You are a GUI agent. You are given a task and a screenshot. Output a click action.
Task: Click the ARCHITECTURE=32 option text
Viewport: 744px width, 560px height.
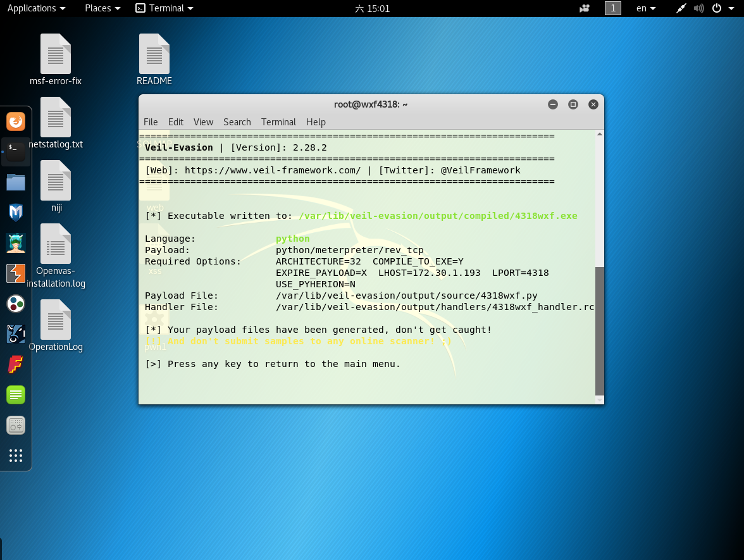click(x=318, y=261)
